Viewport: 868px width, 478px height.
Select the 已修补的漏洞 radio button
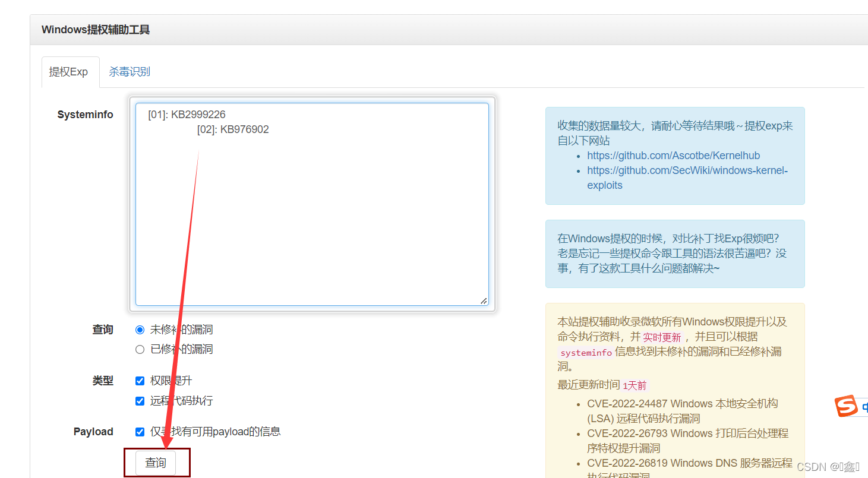(x=140, y=349)
